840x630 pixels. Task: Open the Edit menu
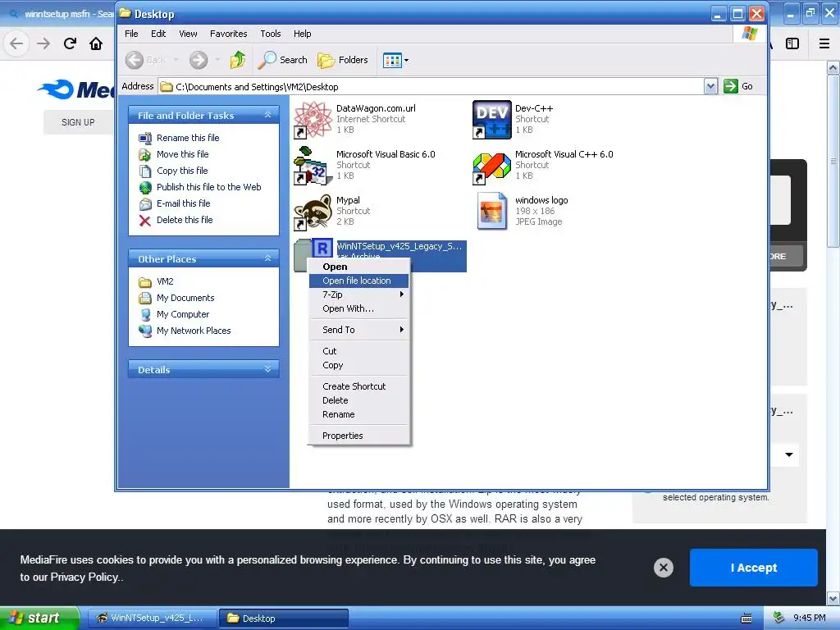(158, 34)
